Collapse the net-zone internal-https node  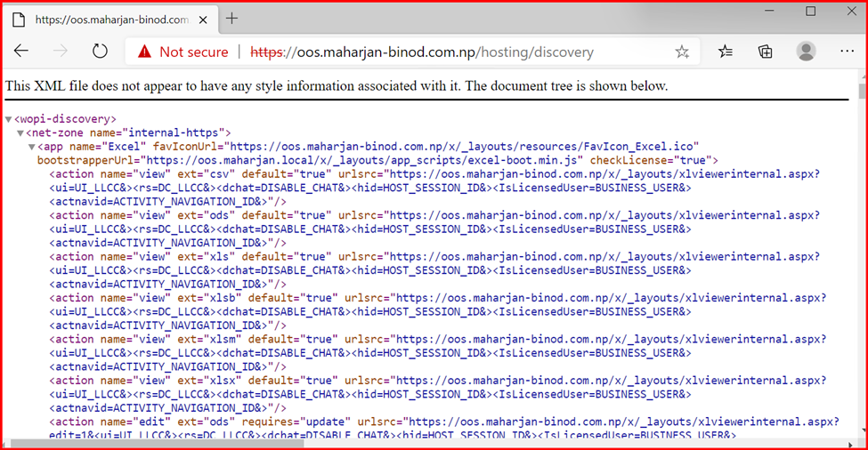[x=20, y=133]
